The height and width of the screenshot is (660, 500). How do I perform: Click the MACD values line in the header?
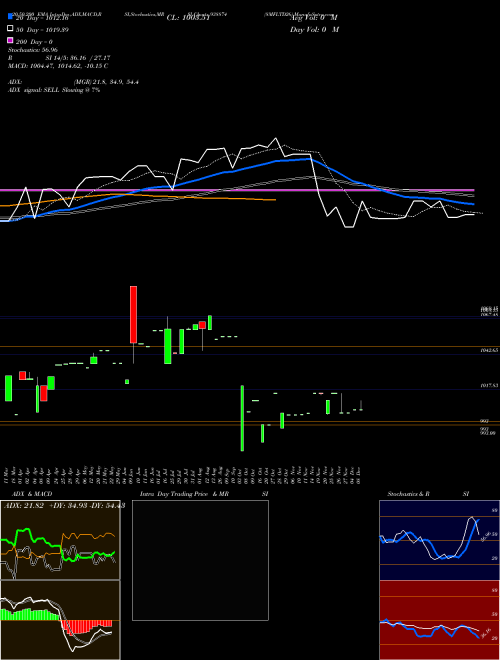pyautogui.click(x=58, y=66)
